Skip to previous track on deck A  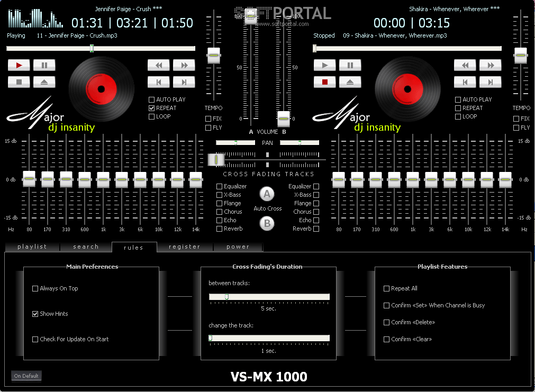click(x=159, y=82)
